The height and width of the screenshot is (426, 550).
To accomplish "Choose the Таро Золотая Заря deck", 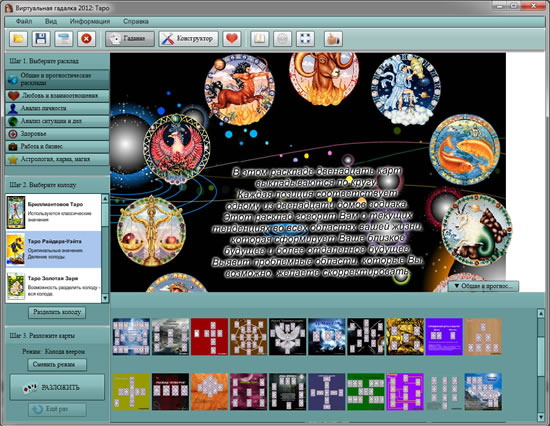I will point(54,286).
